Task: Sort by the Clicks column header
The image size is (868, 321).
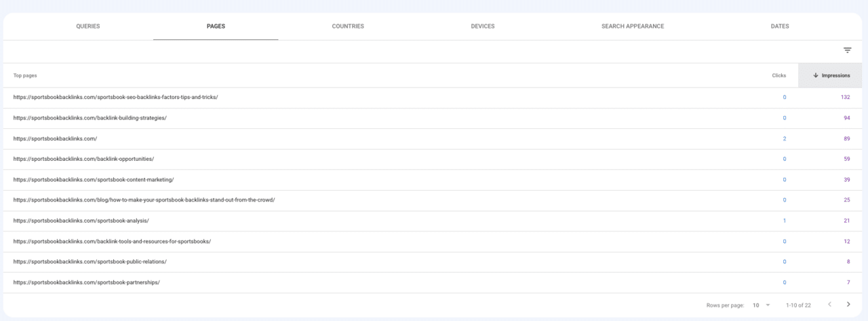Action: coord(779,75)
